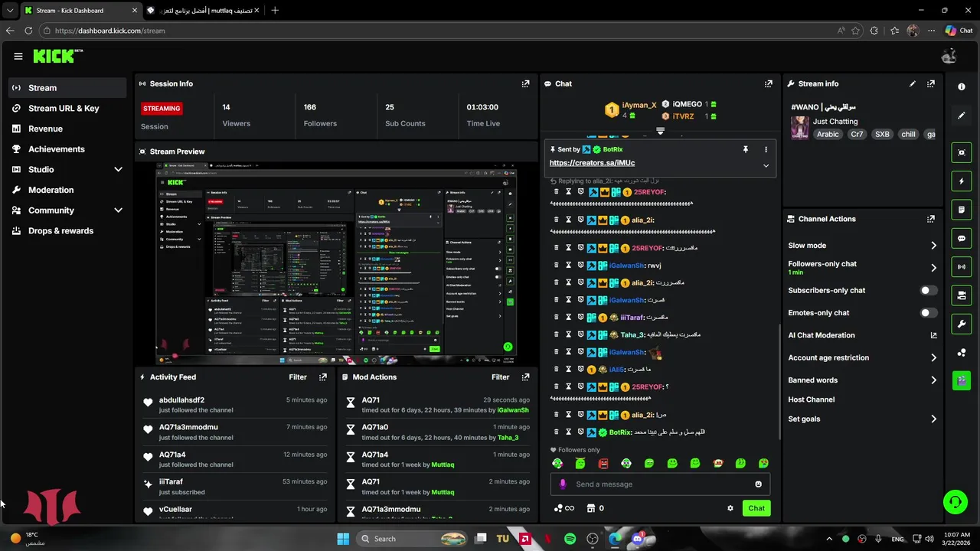Open Slow mode options
Viewport: 980px width, 551px height.
863,246
